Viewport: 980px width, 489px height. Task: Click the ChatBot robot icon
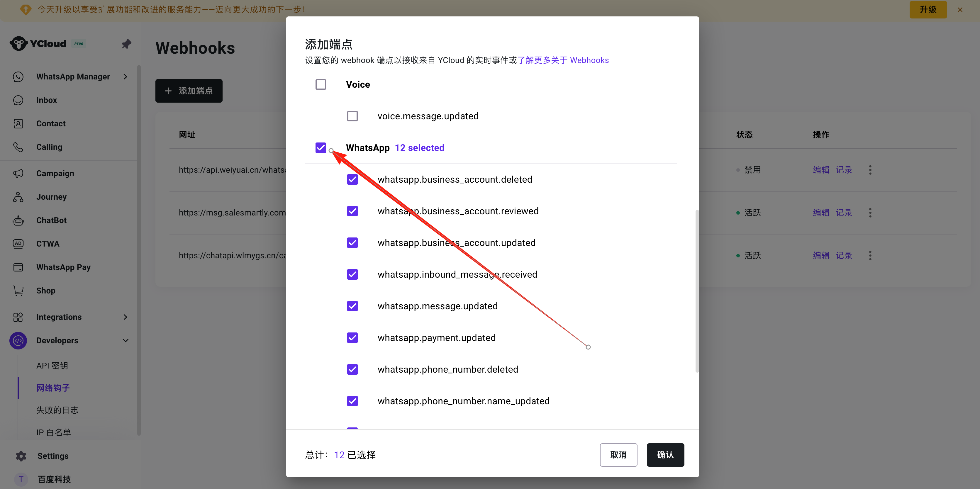pyautogui.click(x=18, y=220)
